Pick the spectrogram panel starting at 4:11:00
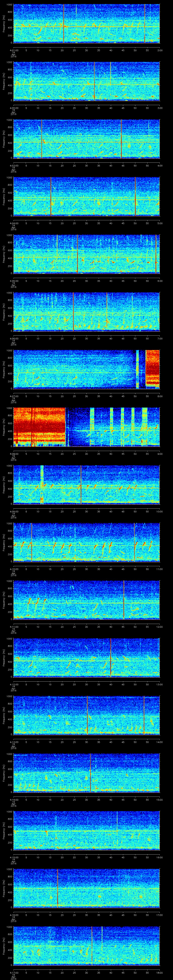Image resolution: width=173 pixels, height=980 pixels. [x=87, y=600]
